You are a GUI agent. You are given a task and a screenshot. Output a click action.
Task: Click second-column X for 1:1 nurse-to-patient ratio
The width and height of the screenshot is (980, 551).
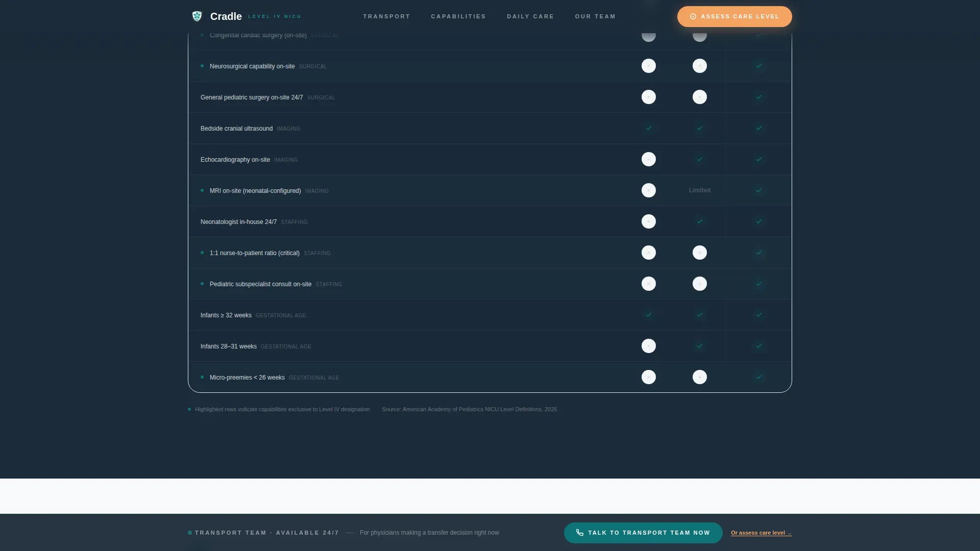(x=700, y=253)
